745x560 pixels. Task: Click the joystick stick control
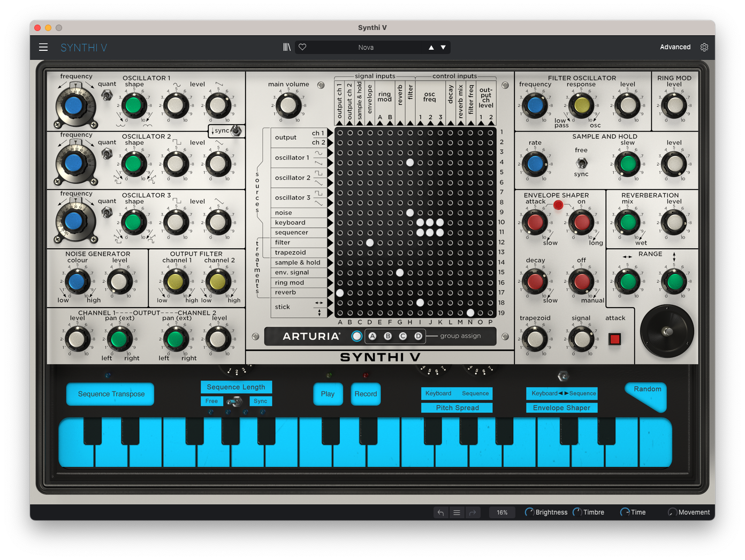[x=667, y=332]
